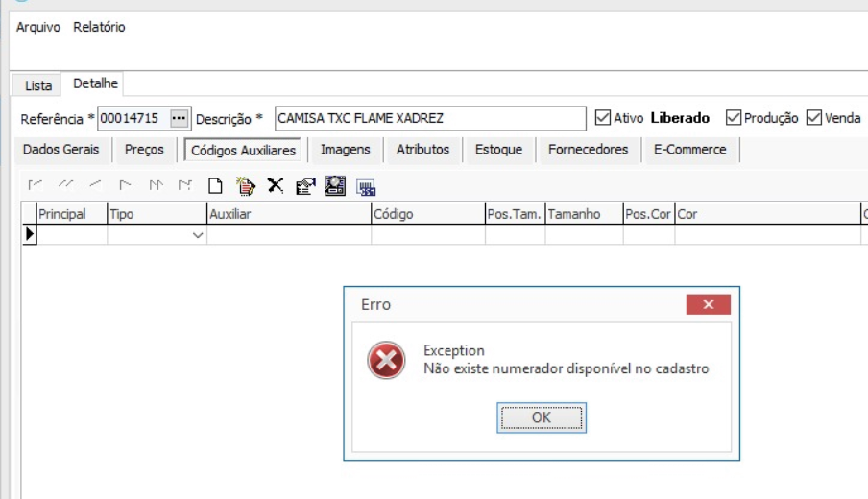Uncheck the Ativo checkbox

pos(603,118)
